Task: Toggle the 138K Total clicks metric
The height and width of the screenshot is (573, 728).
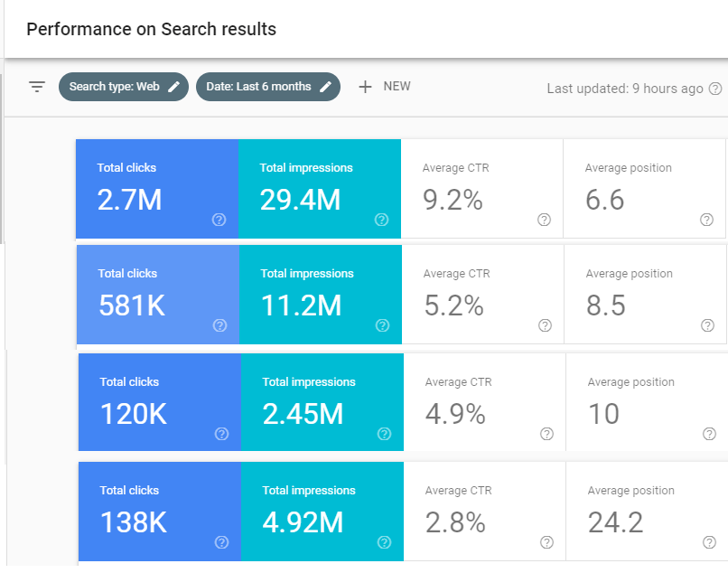Action: pos(159,511)
